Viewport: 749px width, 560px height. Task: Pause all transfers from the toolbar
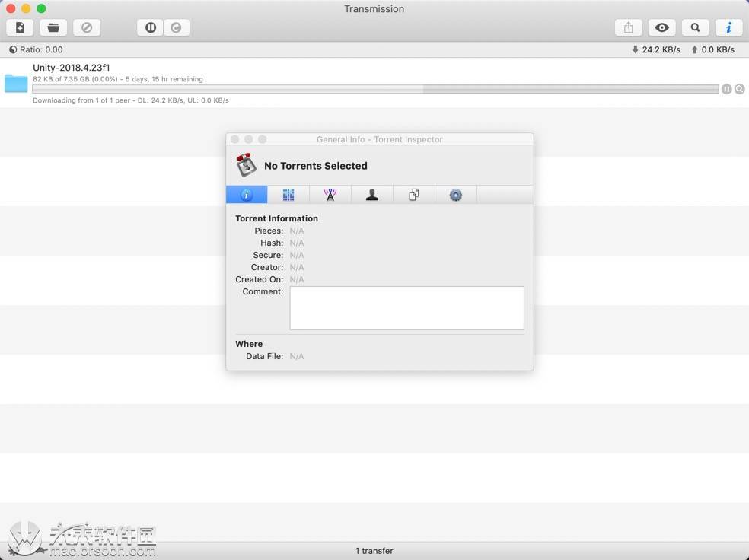coord(151,27)
